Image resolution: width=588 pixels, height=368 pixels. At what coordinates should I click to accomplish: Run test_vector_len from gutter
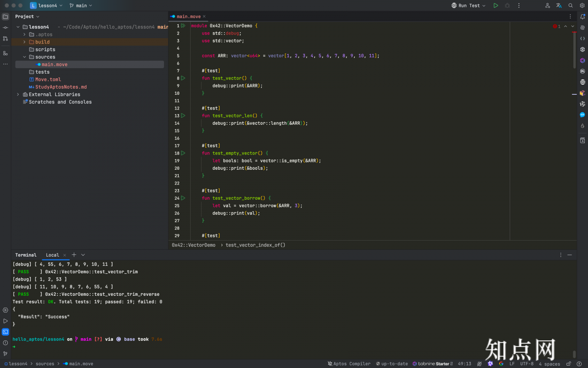coord(183,115)
